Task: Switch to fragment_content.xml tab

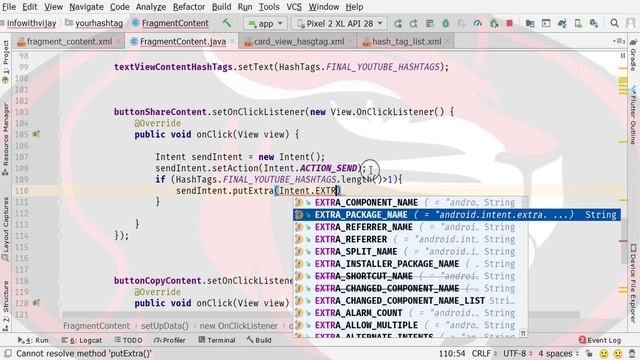Action: [x=69, y=42]
